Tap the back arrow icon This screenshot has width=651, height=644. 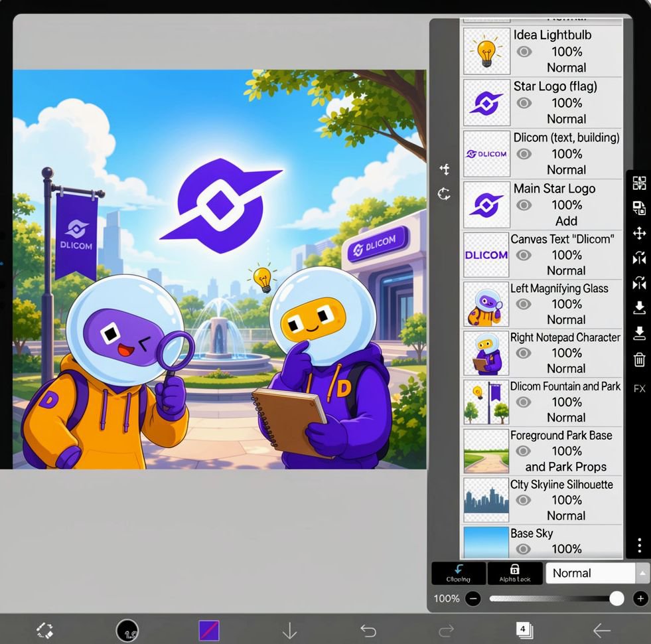(x=602, y=631)
